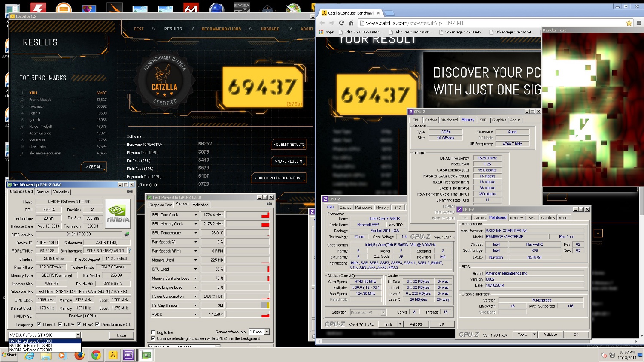
Task: Expand the Power Consumption sensor dropdown
Action: pos(196,296)
